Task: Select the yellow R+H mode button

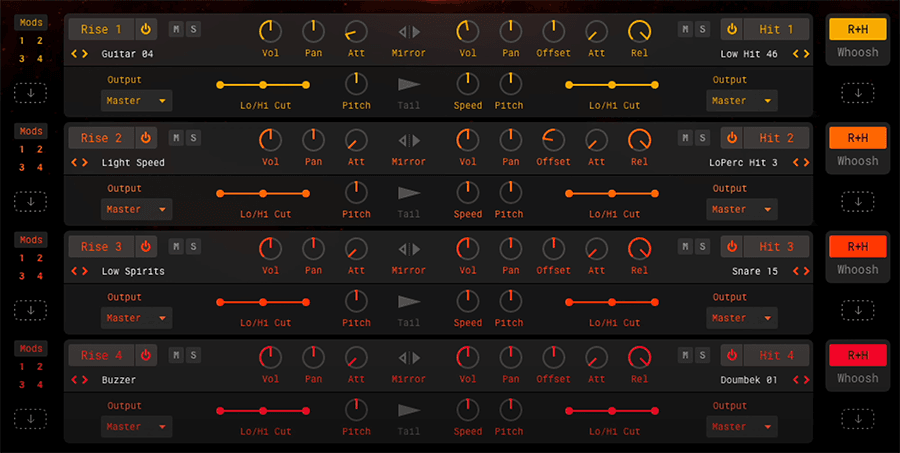Action: click(x=858, y=29)
